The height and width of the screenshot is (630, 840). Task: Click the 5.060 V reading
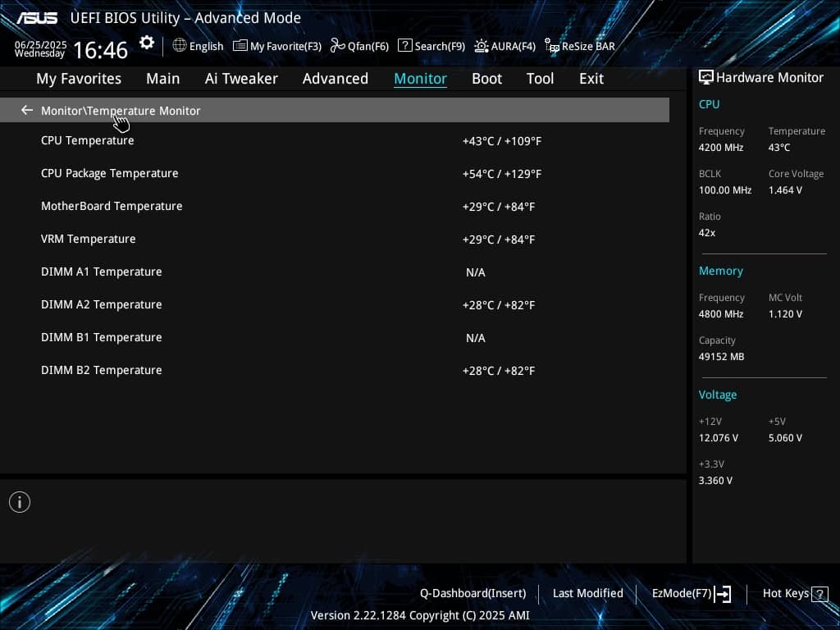(x=785, y=438)
